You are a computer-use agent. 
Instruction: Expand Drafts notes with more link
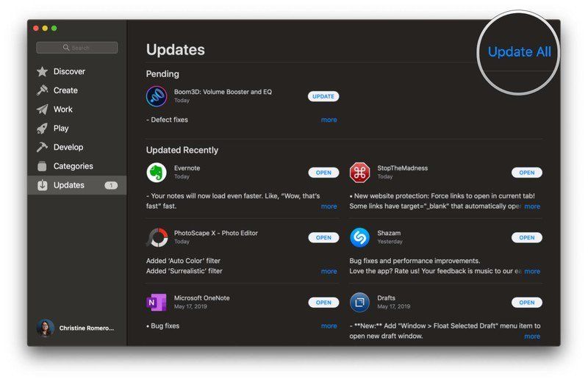pos(532,336)
